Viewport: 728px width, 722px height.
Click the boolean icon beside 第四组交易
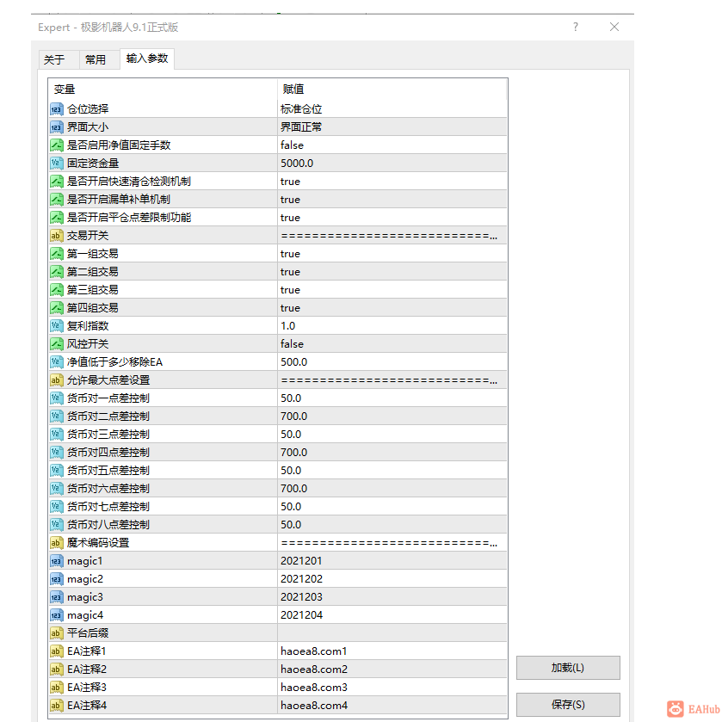coord(56,308)
